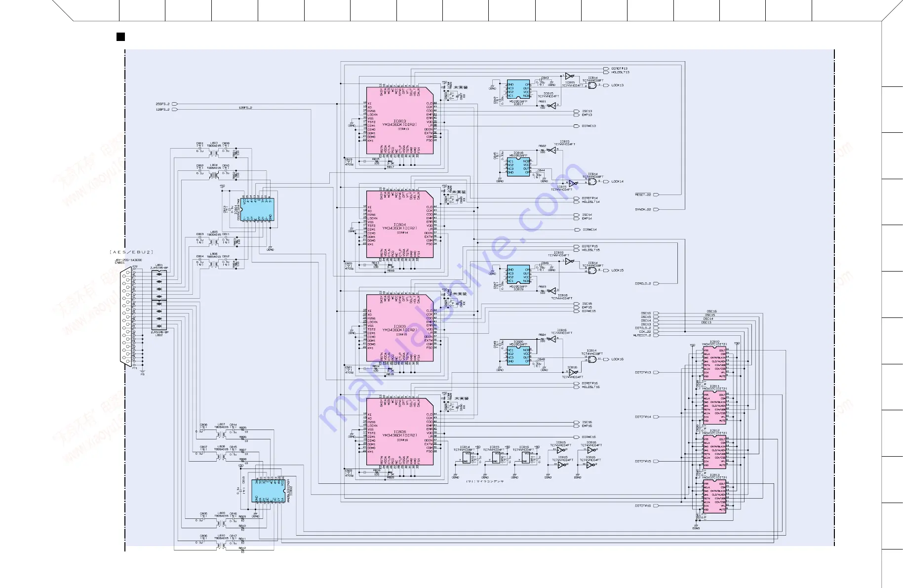Viewport: 903px width, 588px height.
Task: Click the IC806 YM3436DK chip block
Action: pos(400,432)
